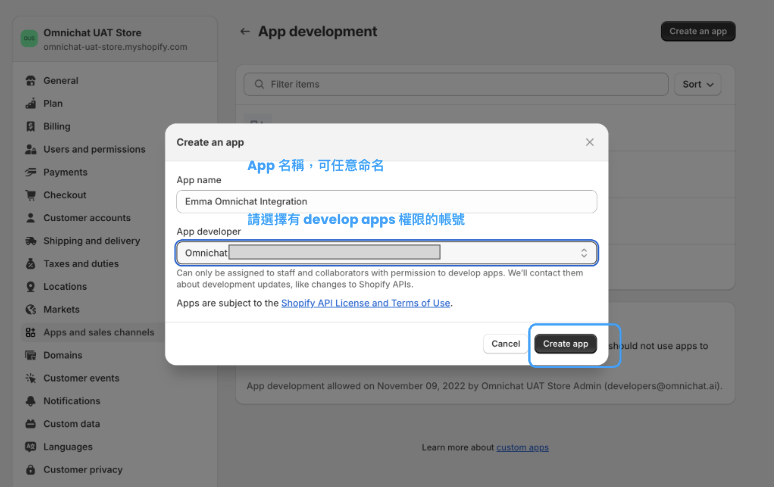This screenshot has width=774, height=487.
Task: Click the Customer privacy lock icon
Action: 31,470
